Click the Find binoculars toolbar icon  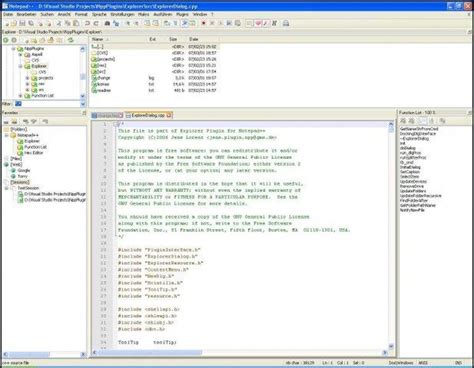[107, 23]
